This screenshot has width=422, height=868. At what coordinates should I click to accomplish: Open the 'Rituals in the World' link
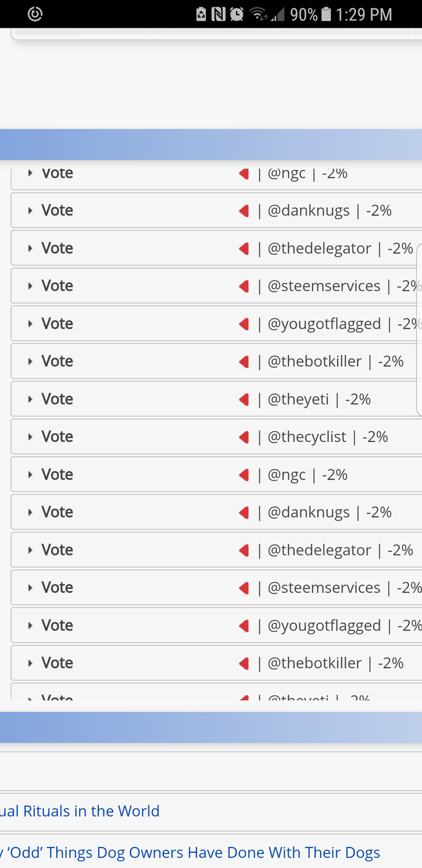pyautogui.click(x=80, y=811)
